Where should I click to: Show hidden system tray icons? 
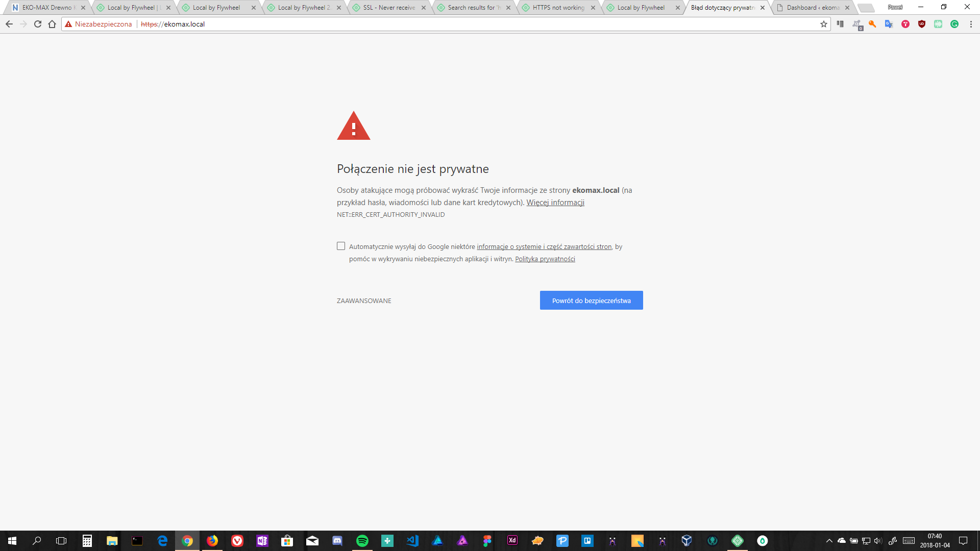[x=829, y=541]
